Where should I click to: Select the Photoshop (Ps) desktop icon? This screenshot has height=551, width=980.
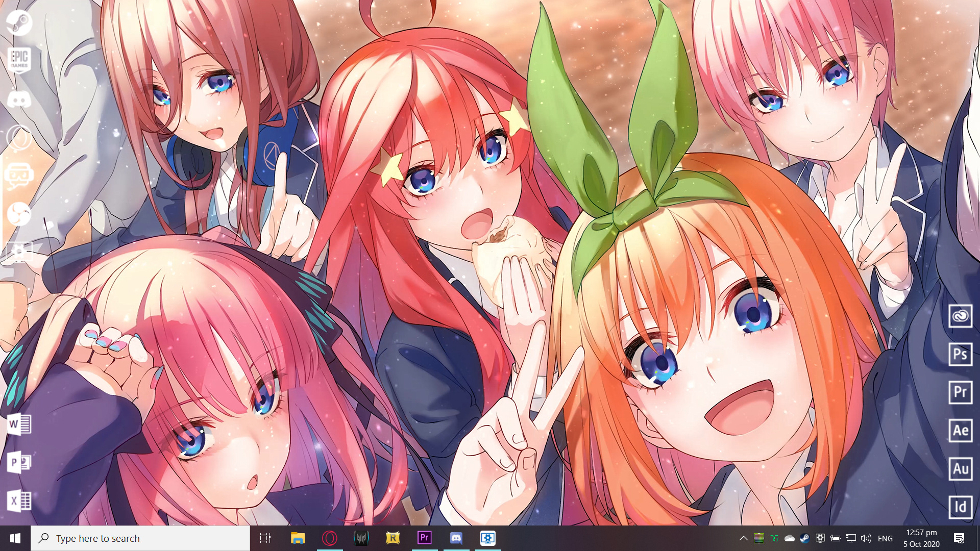pyautogui.click(x=960, y=354)
